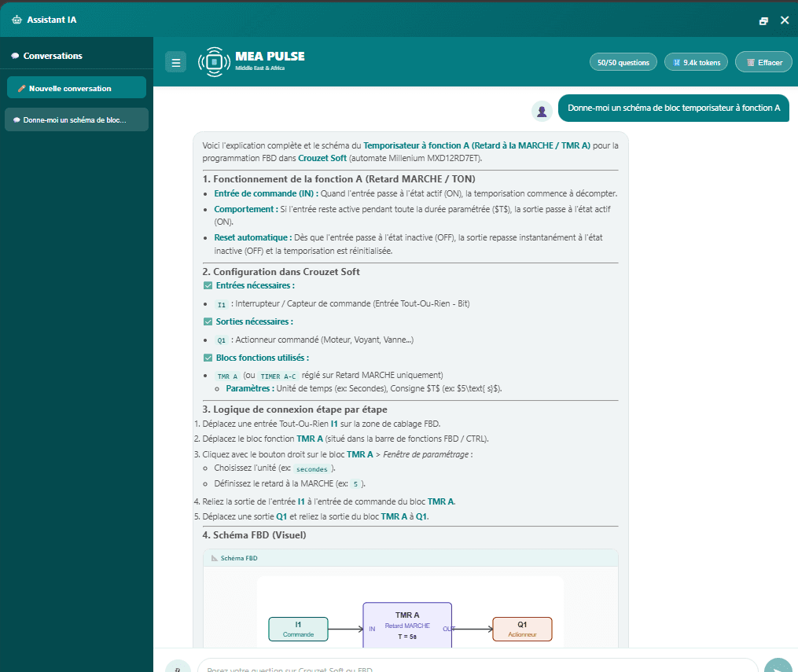Click the TMR A block in diagram
This screenshot has height=672, width=798.
[407, 625]
